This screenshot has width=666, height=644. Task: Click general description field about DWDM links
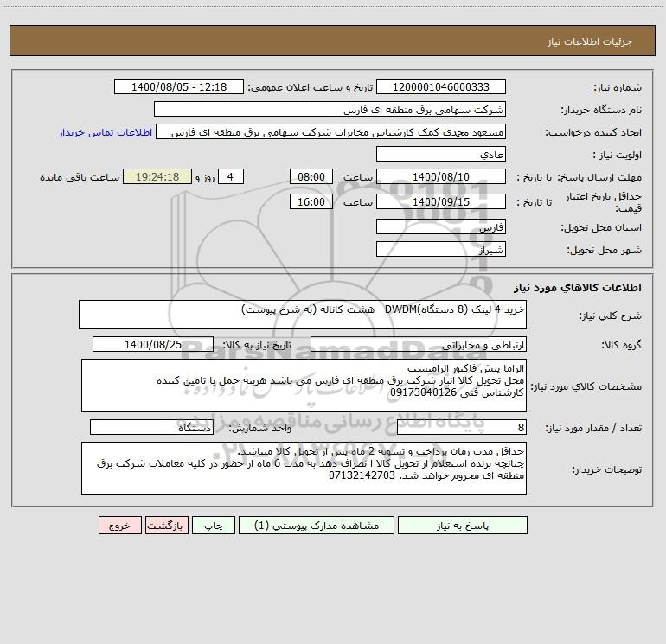pyautogui.click(x=303, y=315)
